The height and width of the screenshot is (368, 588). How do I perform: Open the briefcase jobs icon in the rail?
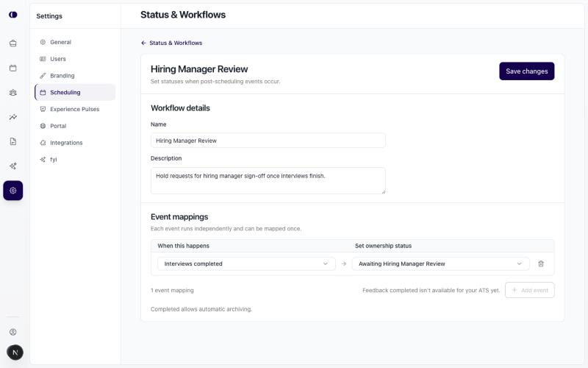click(13, 43)
